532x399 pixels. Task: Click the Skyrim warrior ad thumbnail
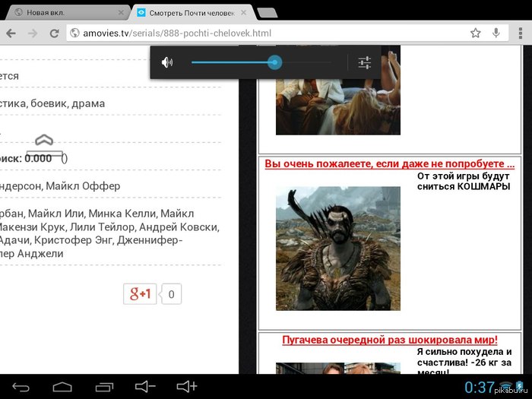tap(337, 249)
